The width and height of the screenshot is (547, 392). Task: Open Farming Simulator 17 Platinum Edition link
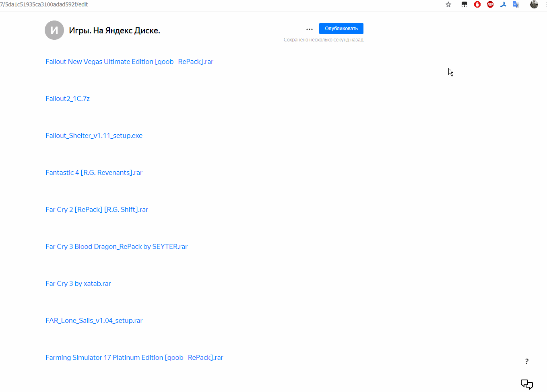(134, 357)
